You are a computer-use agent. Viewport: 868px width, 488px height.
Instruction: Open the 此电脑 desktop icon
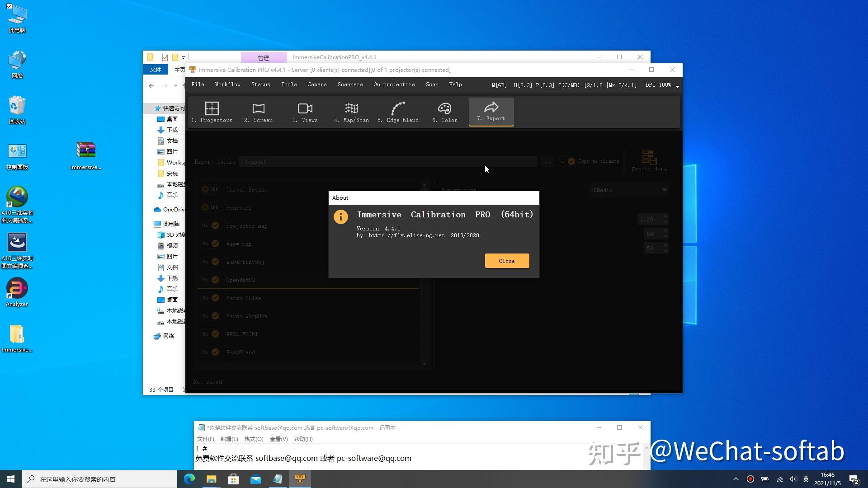[x=17, y=19]
